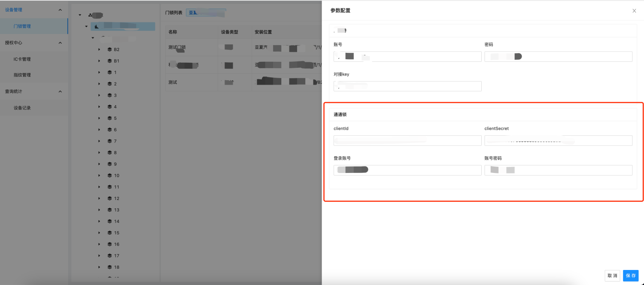Image resolution: width=644 pixels, height=285 pixels.
Task: Collapse the 查询统计 menu section
Action: click(60, 91)
